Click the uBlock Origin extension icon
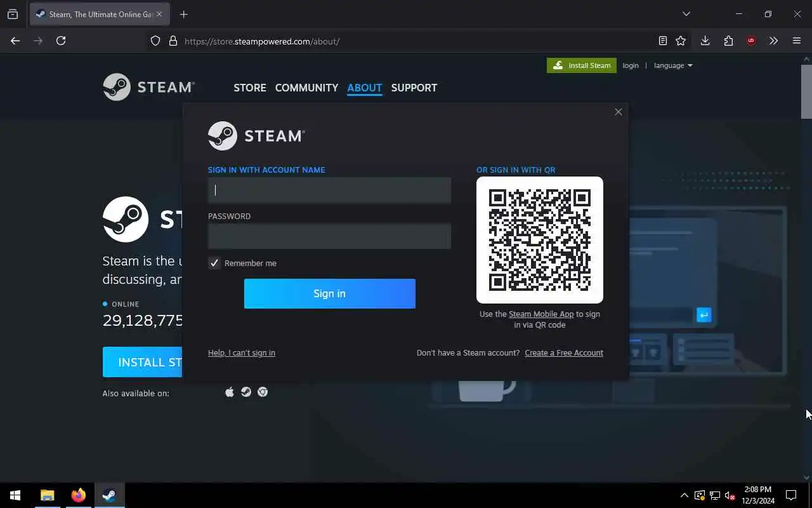 pyautogui.click(x=751, y=41)
